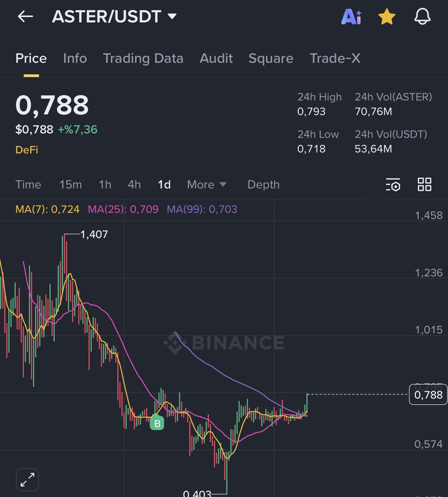Tap the 24h High value 0,793
Image resolution: width=448 pixels, height=497 pixels.
[311, 111]
